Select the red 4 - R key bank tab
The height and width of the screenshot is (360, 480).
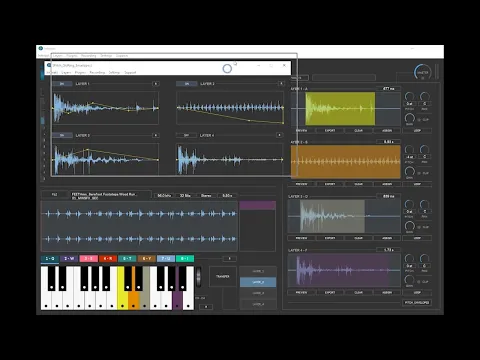point(108,259)
